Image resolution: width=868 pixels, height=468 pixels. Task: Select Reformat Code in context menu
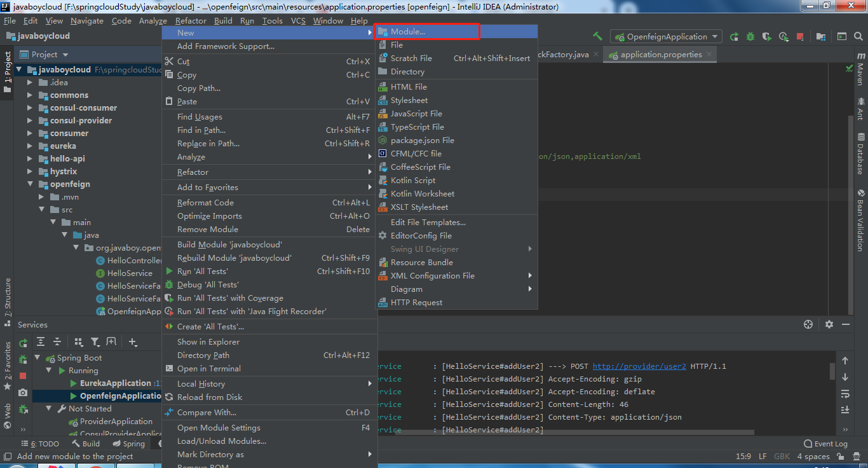click(268, 203)
